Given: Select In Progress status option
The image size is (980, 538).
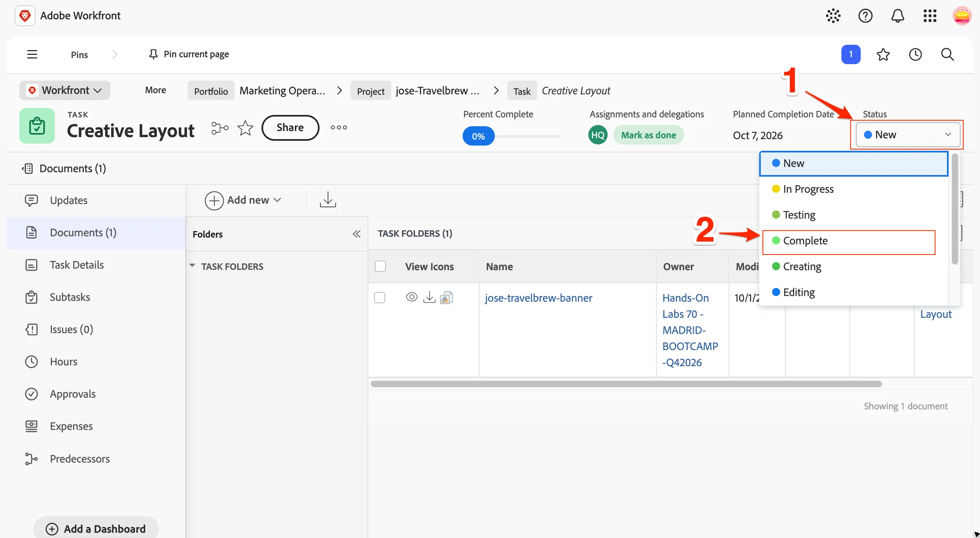Looking at the screenshot, I should click(x=853, y=189).
